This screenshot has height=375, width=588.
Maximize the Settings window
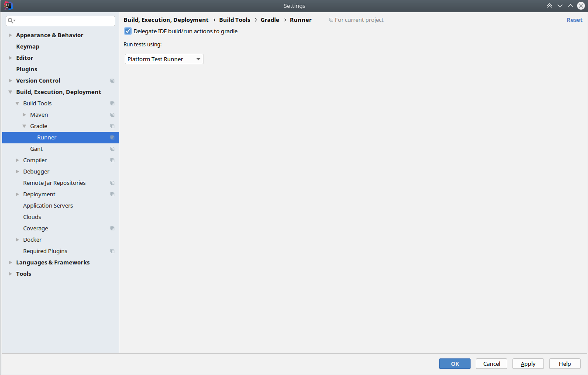pyautogui.click(x=571, y=6)
